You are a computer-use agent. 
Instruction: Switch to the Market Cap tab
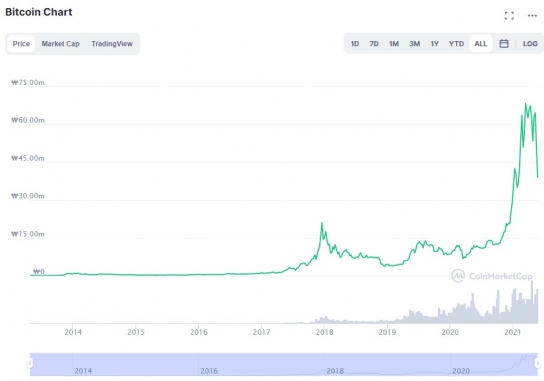[x=60, y=44]
